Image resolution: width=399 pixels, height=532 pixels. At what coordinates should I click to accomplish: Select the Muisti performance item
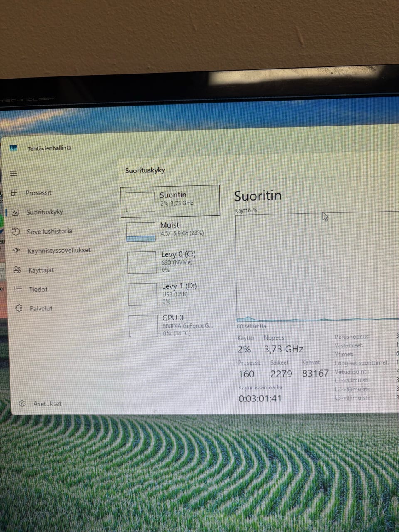pos(172,231)
